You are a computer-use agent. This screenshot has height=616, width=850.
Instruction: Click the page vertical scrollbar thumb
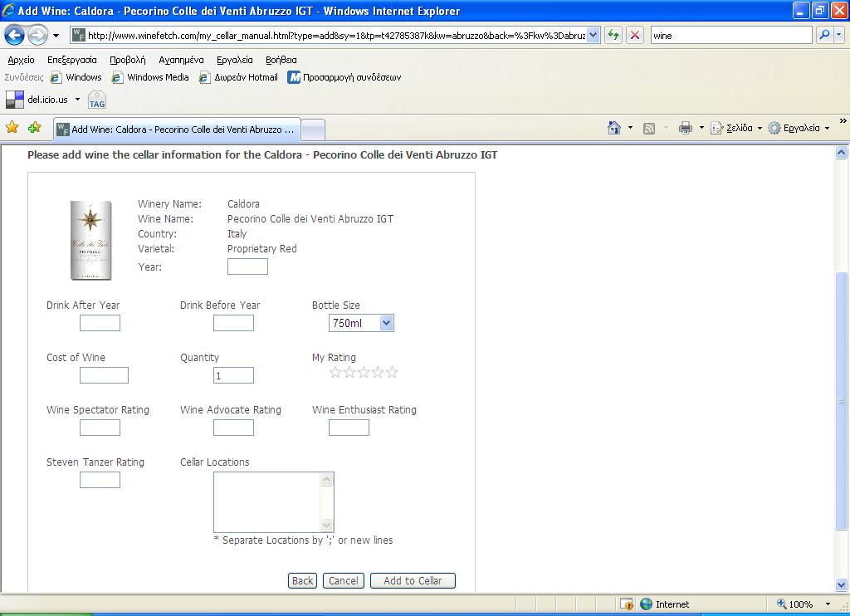842,401
